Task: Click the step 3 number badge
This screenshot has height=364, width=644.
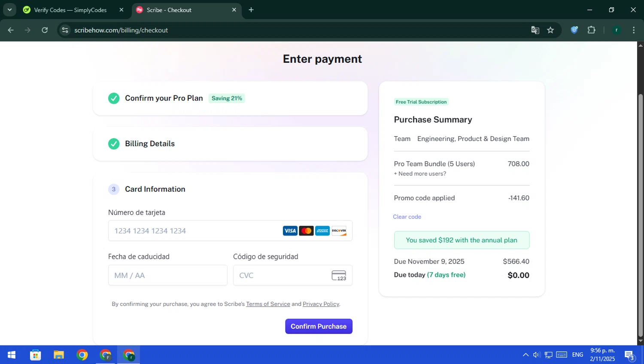Action: [x=114, y=189]
